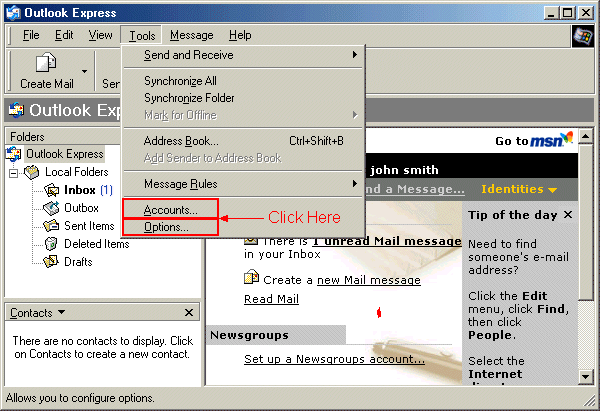Image resolution: width=600 pixels, height=411 pixels.
Task: Select the Sent Items folder
Action: click(x=89, y=226)
